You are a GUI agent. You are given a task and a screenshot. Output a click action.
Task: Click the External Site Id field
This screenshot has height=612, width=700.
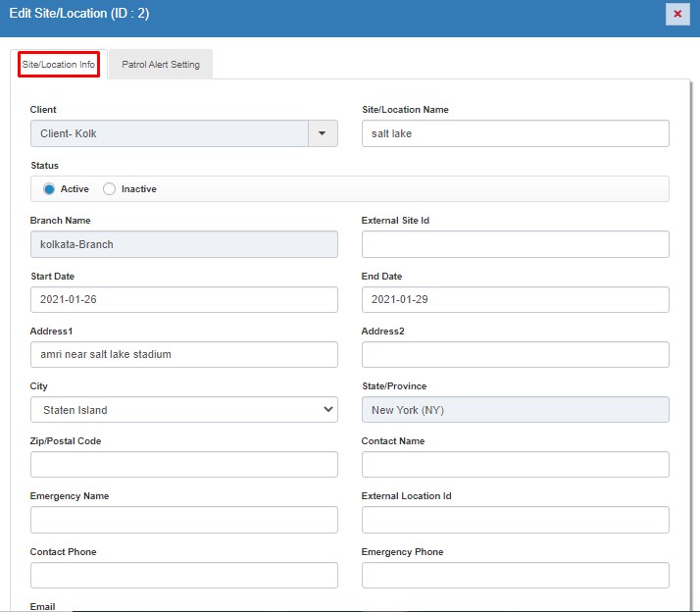pyautogui.click(x=515, y=244)
